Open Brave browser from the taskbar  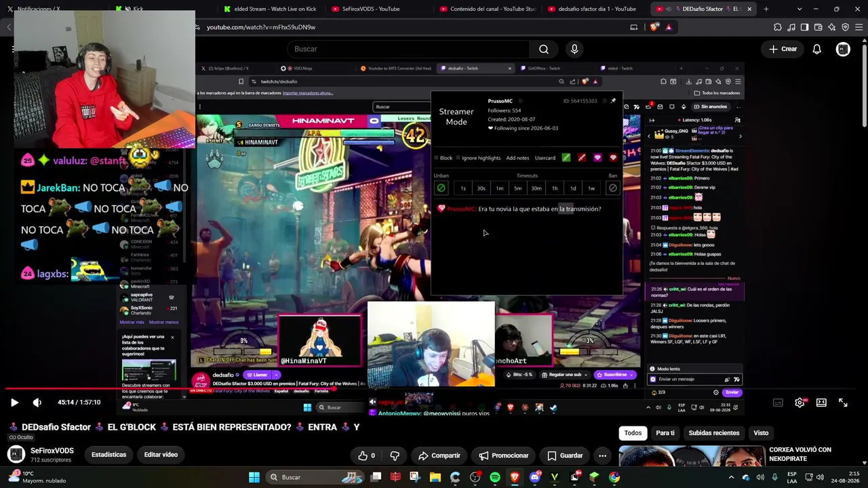pos(515,477)
